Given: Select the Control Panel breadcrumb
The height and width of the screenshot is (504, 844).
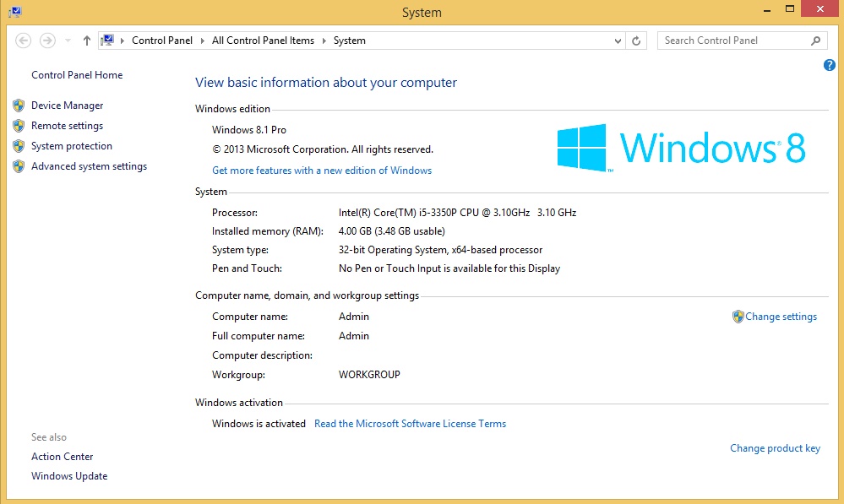Looking at the screenshot, I should (162, 41).
